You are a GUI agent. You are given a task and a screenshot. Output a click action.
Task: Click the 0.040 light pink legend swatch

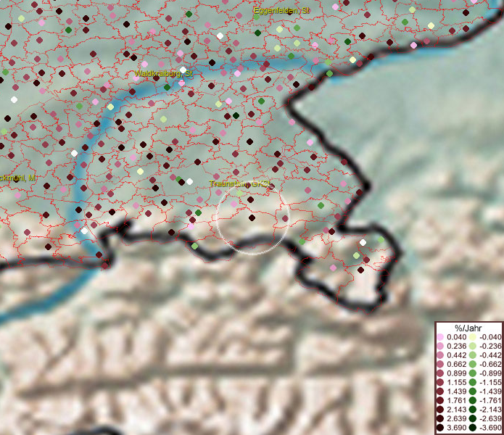pyautogui.click(x=440, y=337)
